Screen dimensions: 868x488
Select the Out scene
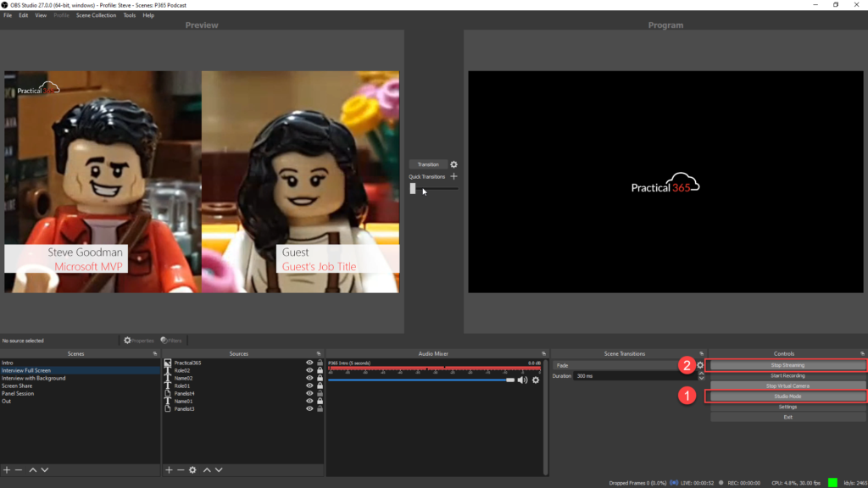(x=80, y=401)
